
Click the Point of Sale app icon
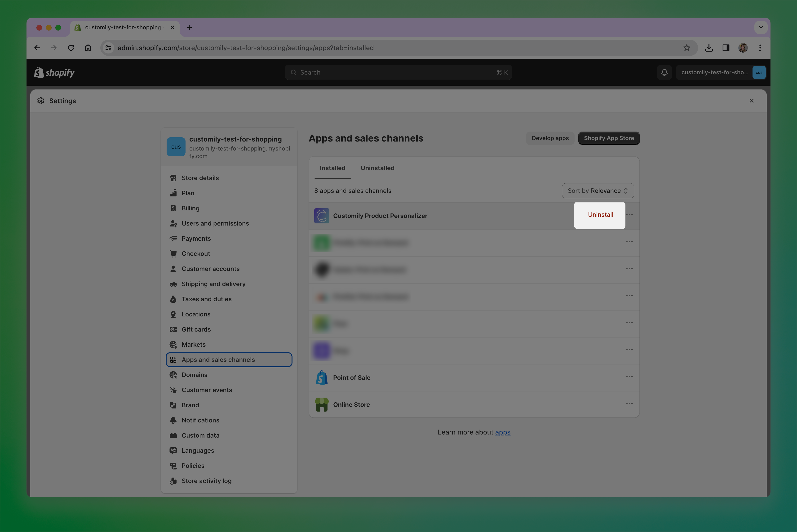[321, 378]
